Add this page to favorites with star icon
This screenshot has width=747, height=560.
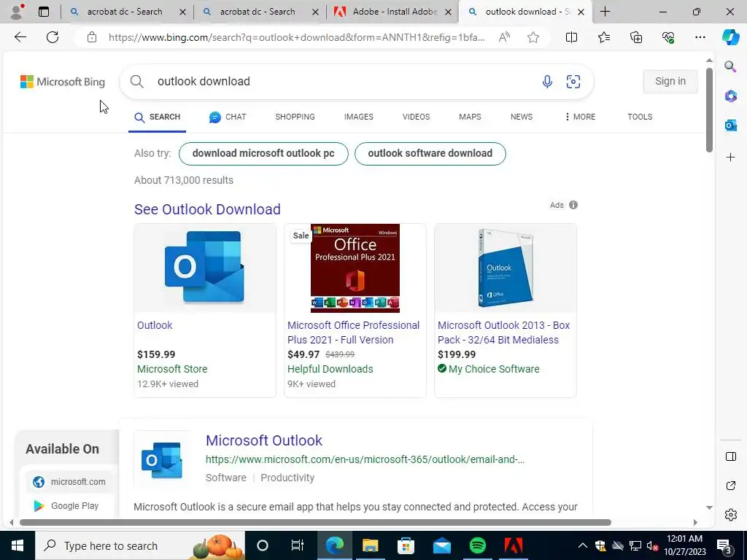click(533, 37)
